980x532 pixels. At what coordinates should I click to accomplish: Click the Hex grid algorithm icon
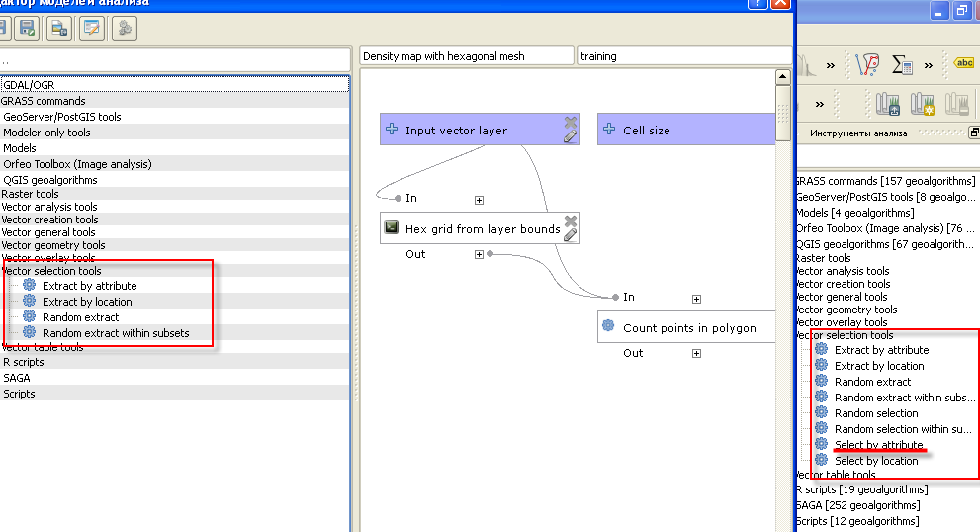[x=392, y=226]
